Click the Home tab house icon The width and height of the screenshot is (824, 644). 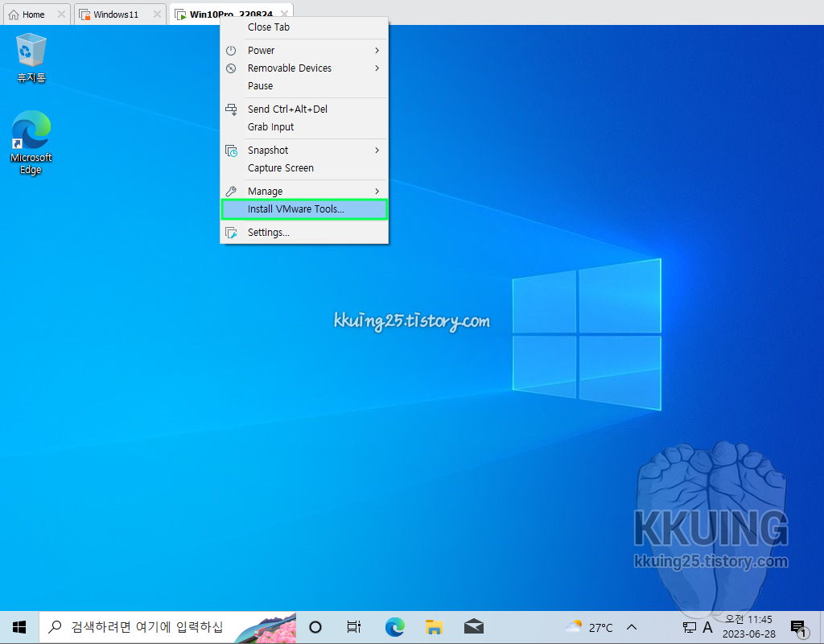(x=14, y=14)
